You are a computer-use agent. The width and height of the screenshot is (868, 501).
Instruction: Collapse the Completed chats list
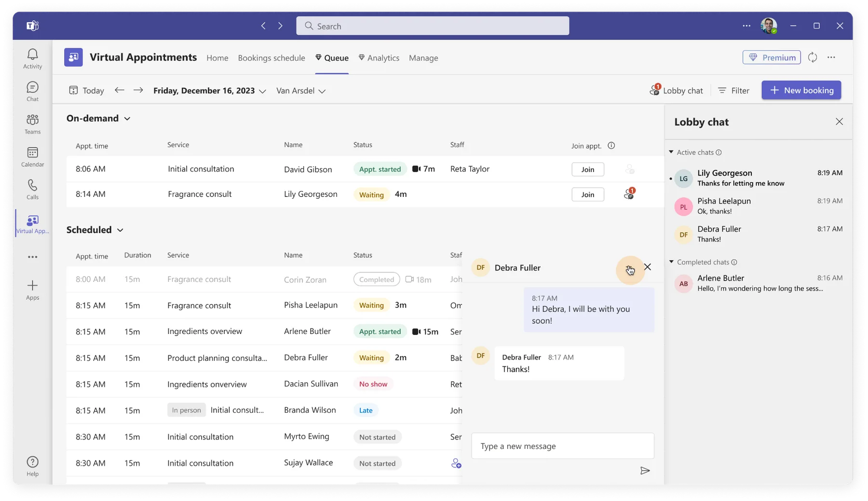point(671,262)
